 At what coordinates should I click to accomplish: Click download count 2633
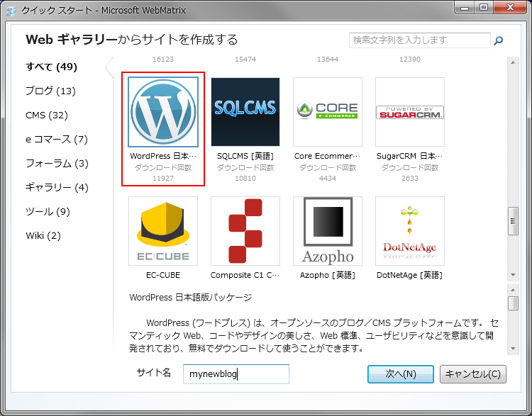tap(410, 179)
